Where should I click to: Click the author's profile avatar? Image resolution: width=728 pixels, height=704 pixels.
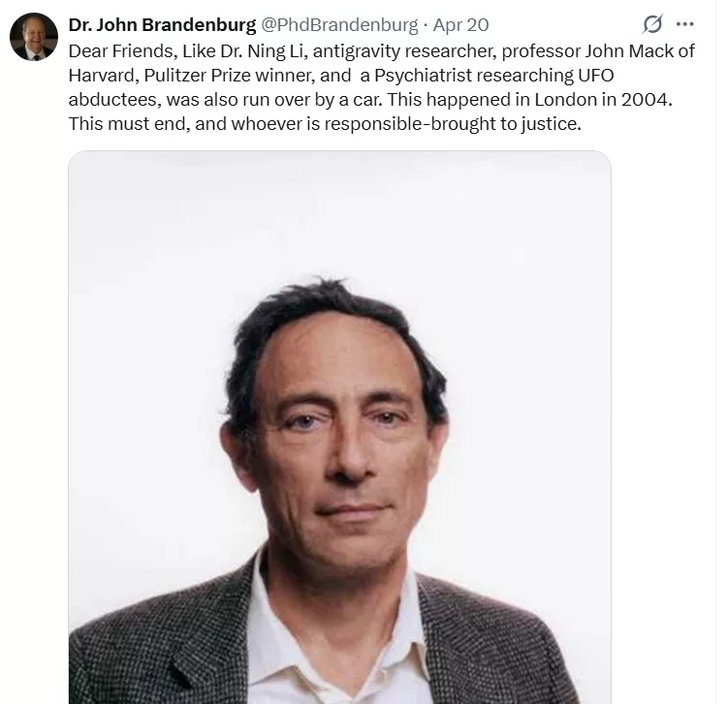(34, 37)
